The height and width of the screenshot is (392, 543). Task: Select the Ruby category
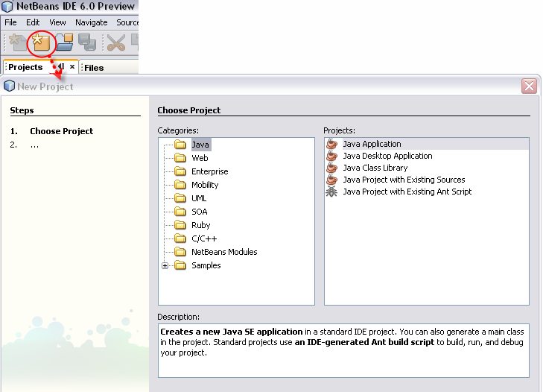point(201,225)
